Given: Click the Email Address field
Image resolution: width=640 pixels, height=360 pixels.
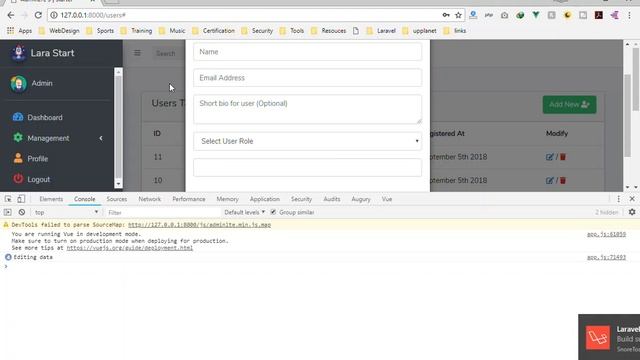Looking at the screenshot, I should click(x=307, y=78).
